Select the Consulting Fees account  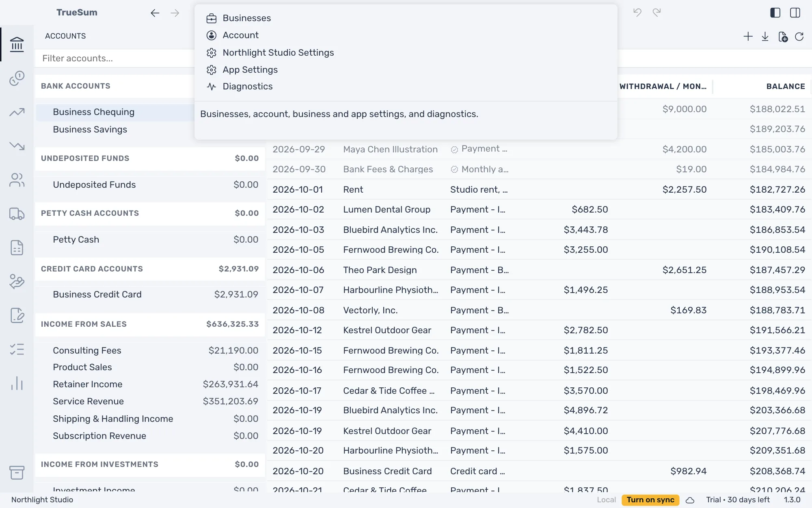pyautogui.click(x=150, y=350)
